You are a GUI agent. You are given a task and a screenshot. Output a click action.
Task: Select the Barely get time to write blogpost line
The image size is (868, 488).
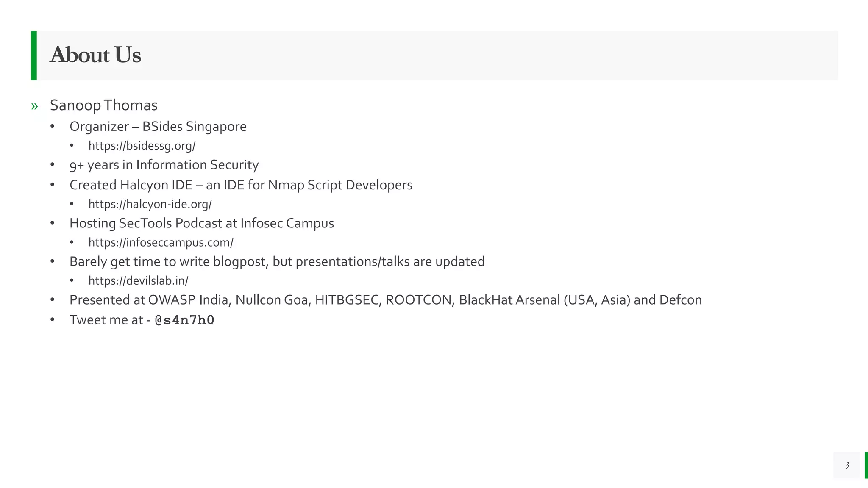click(x=277, y=262)
